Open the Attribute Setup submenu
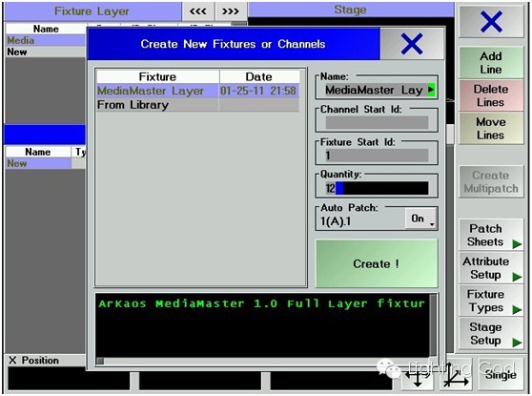The height and width of the screenshot is (396, 532). pyautogui.click(x=491, y=268)
